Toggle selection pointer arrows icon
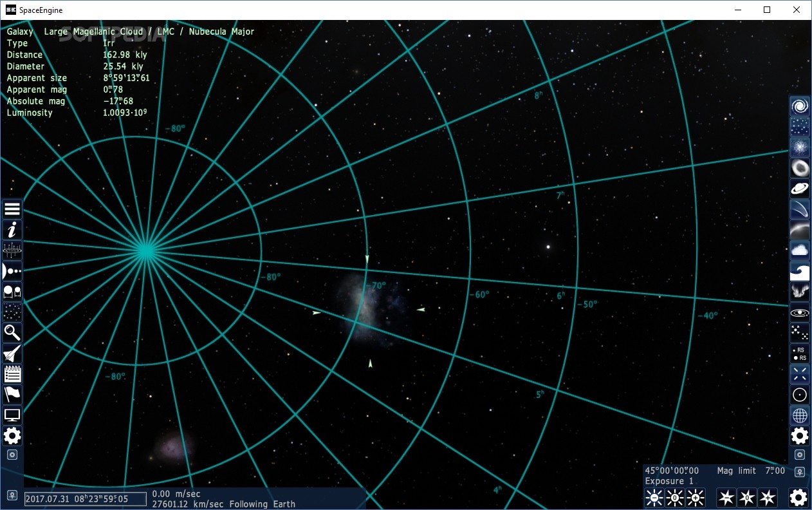This screenshot has width=812, height=510. point(800,374)
